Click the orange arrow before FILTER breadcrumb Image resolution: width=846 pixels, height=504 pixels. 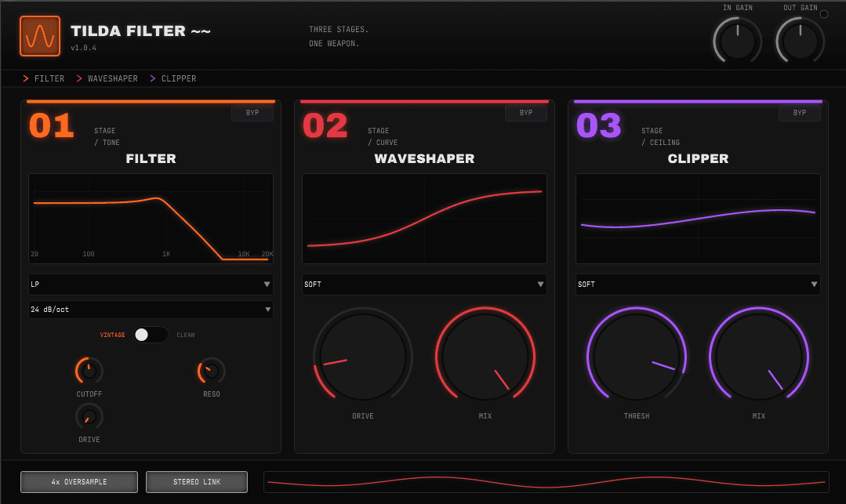pyautogui.click(x=25, y=79)
